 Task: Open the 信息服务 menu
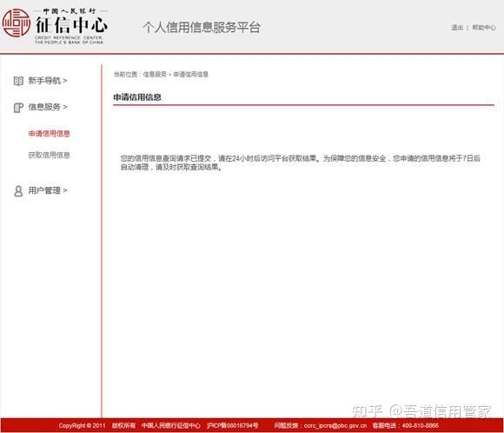click(x=44, y=107)
